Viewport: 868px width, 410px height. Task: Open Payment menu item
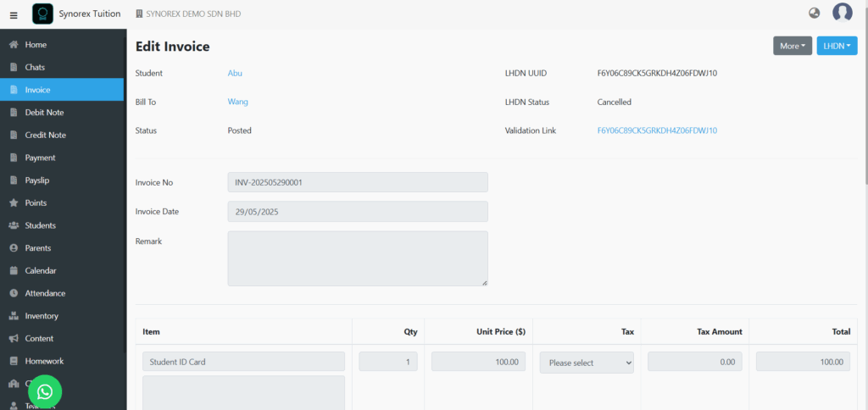pos(62,158)
